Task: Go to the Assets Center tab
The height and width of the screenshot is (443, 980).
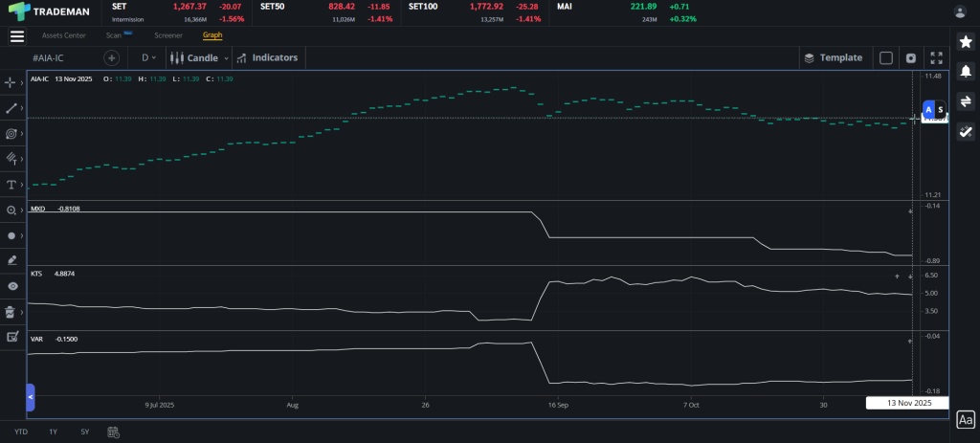Action: point(64,35)
